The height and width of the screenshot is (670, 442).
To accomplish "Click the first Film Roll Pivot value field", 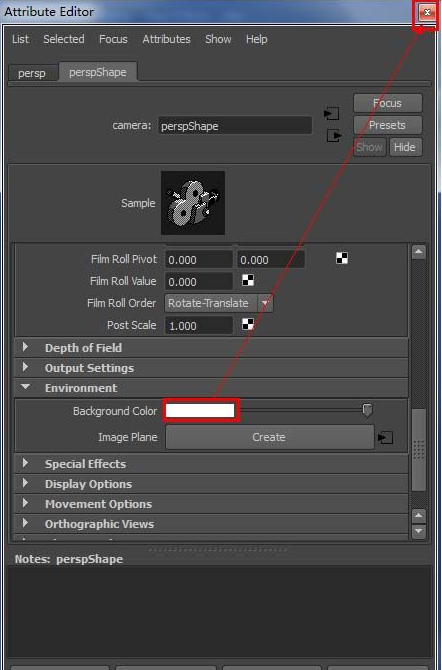I will point(199,260).
